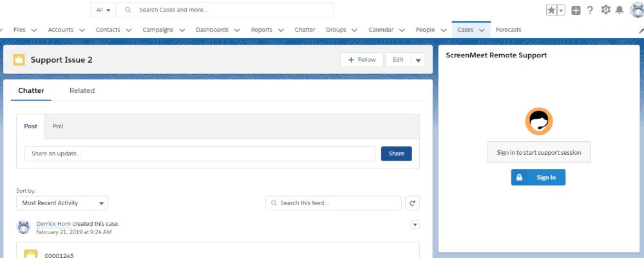Screen dimensions: 644x258
Task: Click the yellow case icon beside Support Issue 2
Action: click(x=19, y=60)
